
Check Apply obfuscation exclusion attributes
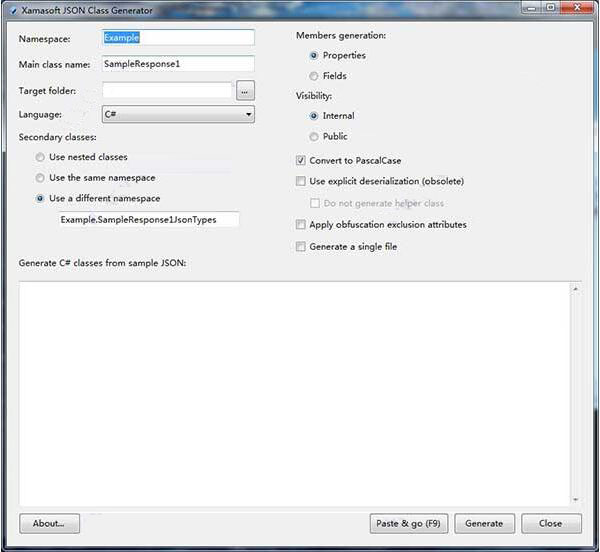point(301,225)
